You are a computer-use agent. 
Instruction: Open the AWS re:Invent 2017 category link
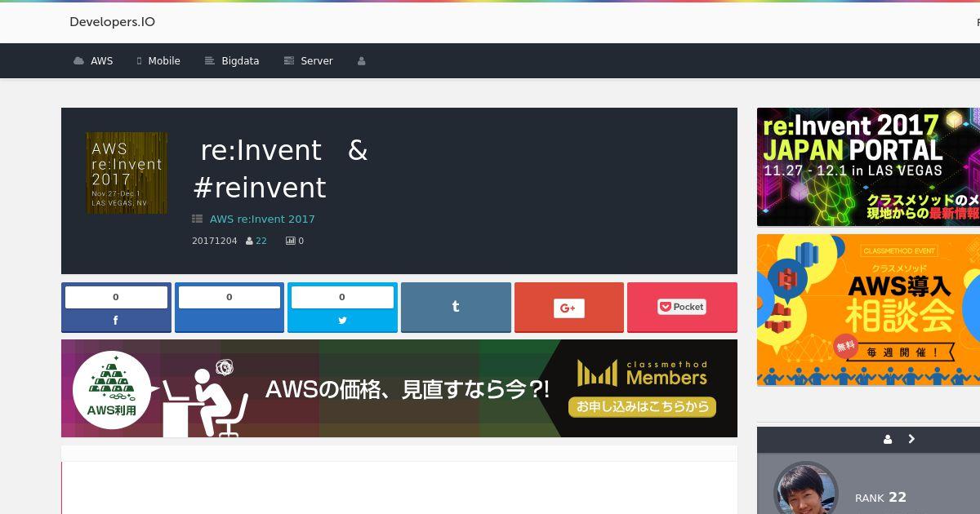pos(262,219)
